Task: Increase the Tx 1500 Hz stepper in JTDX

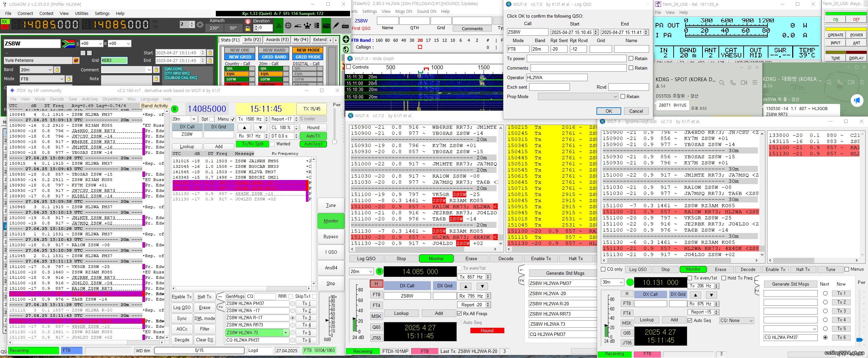Action: pos(266,118)
